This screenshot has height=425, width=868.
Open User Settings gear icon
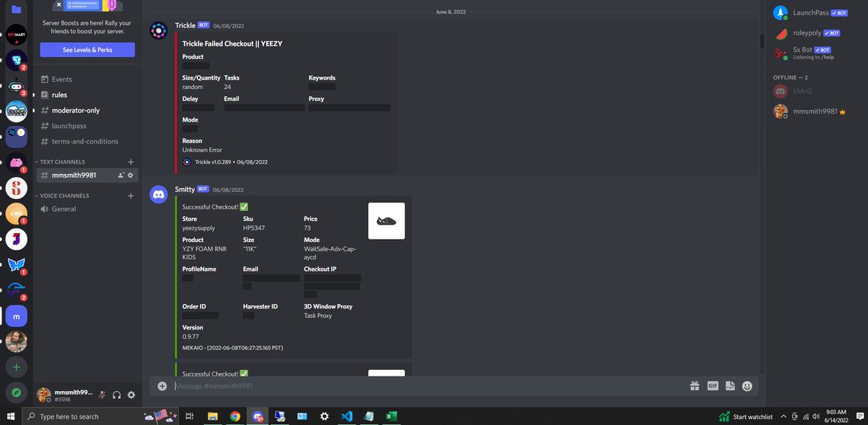point(131,395)
